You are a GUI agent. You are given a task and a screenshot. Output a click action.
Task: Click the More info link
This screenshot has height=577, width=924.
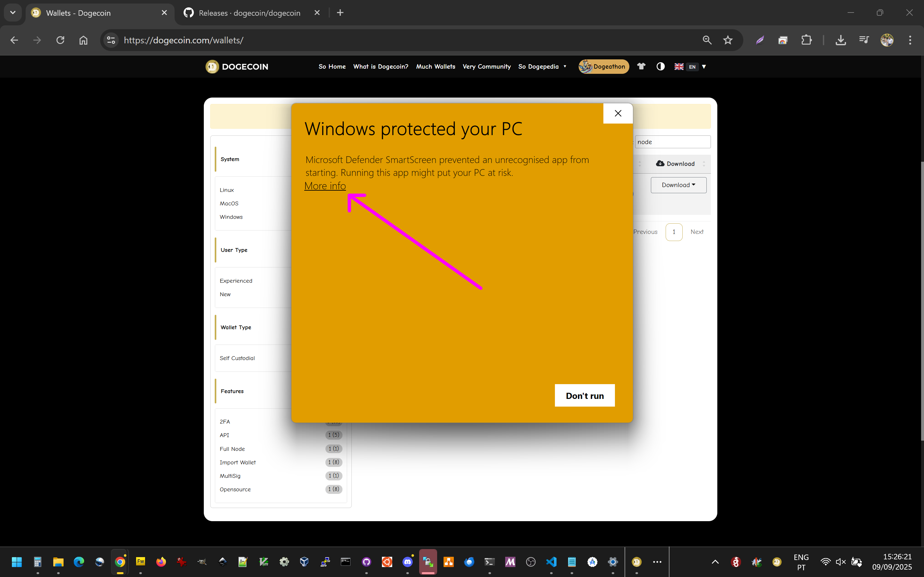(325, 186)
